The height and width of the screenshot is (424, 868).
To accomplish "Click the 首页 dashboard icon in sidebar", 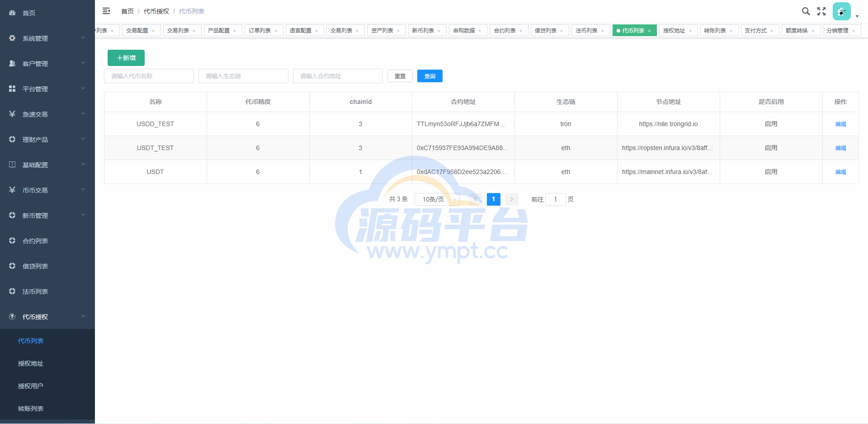I will tap(12, 13).
